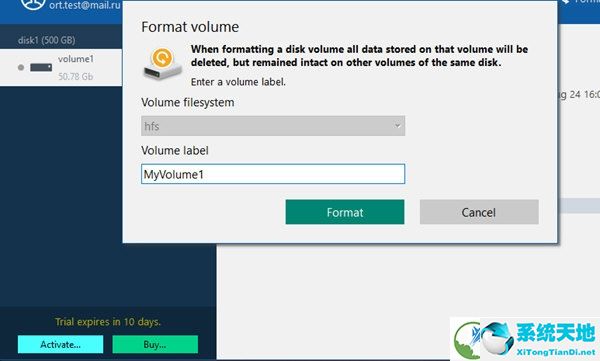Click the Format volume dialog title
Image resolution: width=600 pixels, height=361 pixels.
(x=190, y=27)
